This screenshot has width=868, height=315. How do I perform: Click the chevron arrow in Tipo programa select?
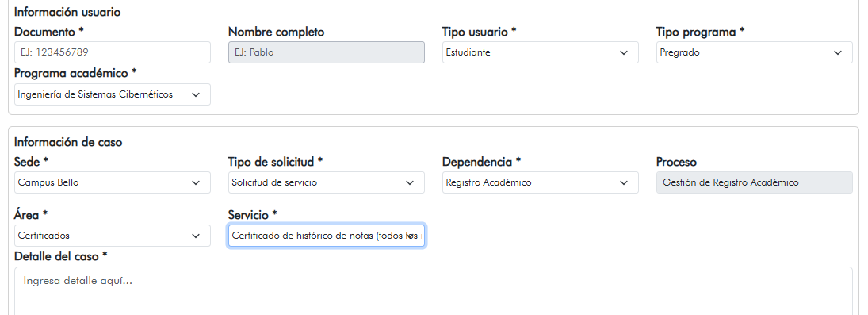pyautogui.click(x=838, y=52)
